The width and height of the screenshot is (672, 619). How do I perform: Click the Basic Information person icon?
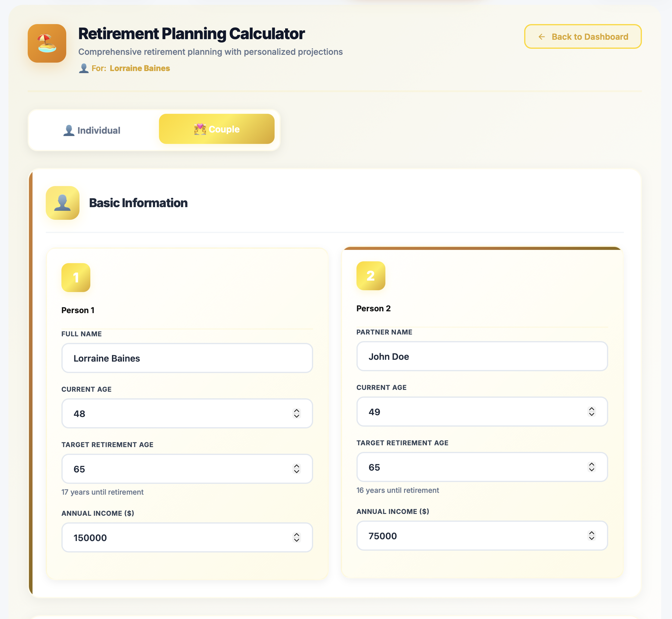(62, 203)
